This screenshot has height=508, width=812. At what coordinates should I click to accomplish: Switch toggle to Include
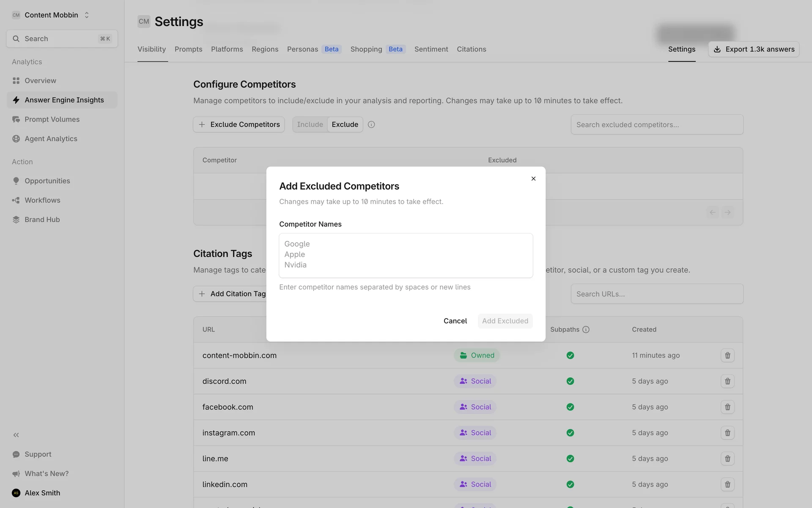point(310,124)
